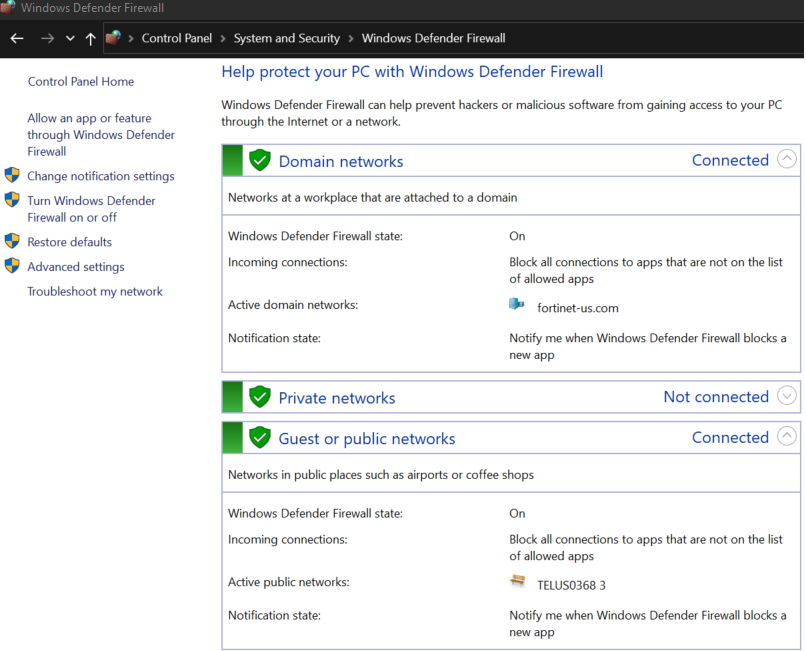806x651 pixels.
Task: Click the shield icon beside Advanced settings
Action: point(14,266)
